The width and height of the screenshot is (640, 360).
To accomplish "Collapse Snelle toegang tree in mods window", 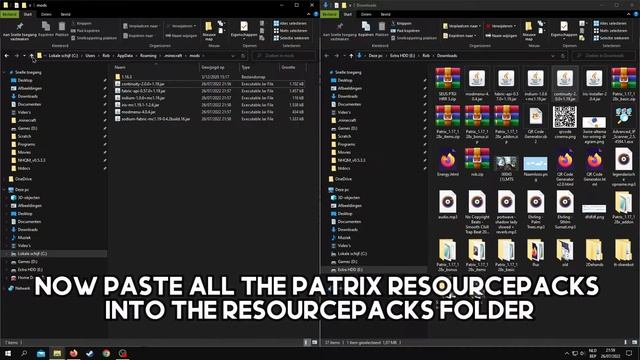I will point(4,72).
